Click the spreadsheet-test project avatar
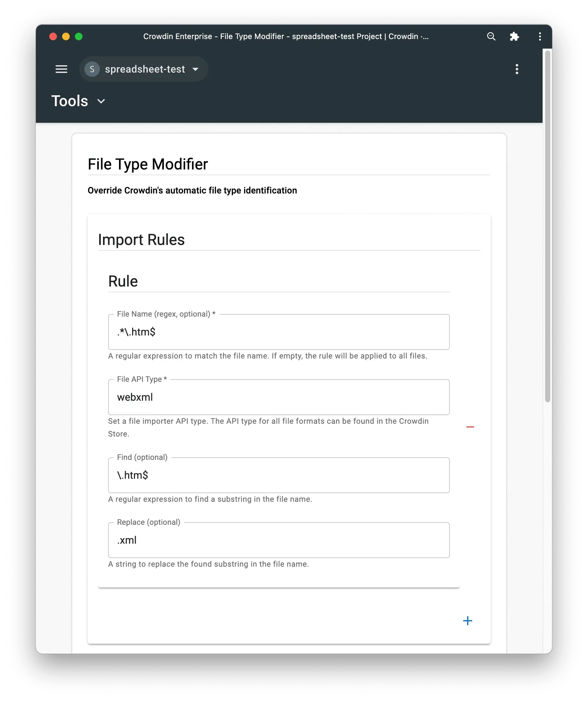 (x=92, y=69)
